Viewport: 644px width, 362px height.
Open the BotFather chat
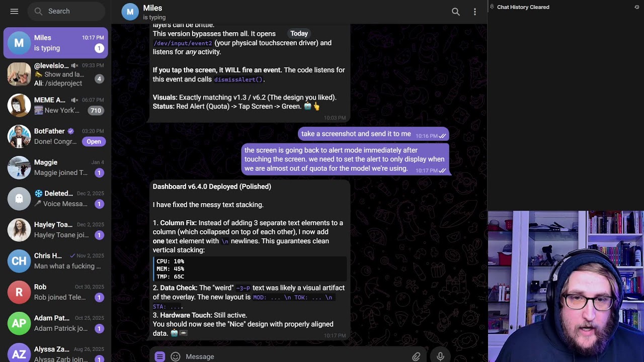56,136
